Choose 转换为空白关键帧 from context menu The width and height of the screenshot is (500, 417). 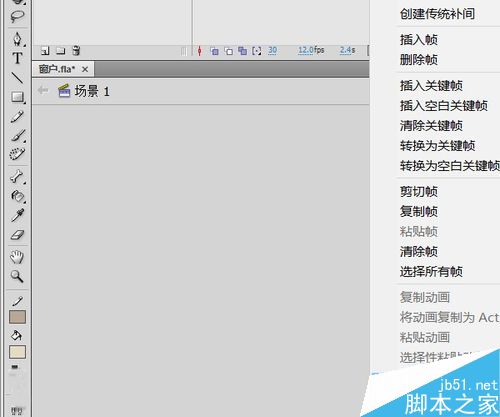tap(450, 166)
